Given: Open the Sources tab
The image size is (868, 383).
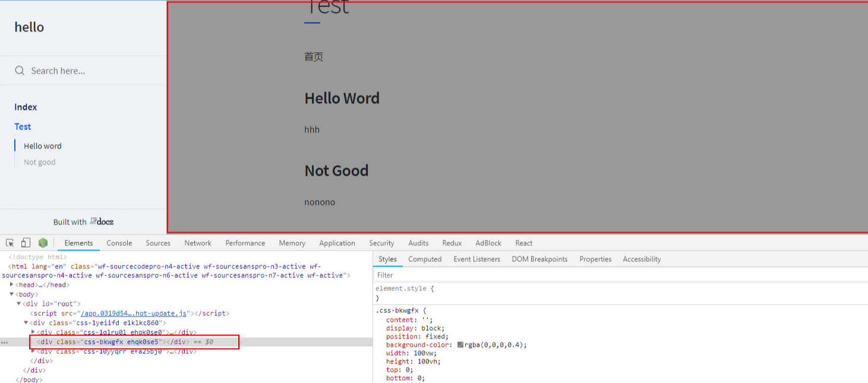Looking at the screenshot, I should (158, 243).
